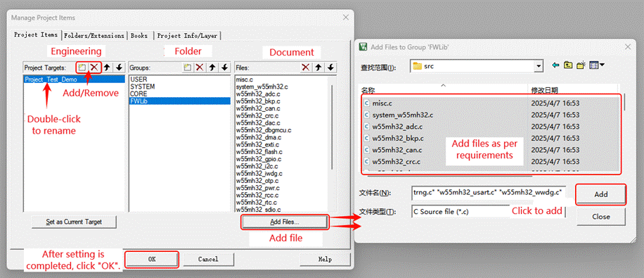Delete selected project target with red X
Image resolution: width=644 pixels, height=278 pixels.
94,68
